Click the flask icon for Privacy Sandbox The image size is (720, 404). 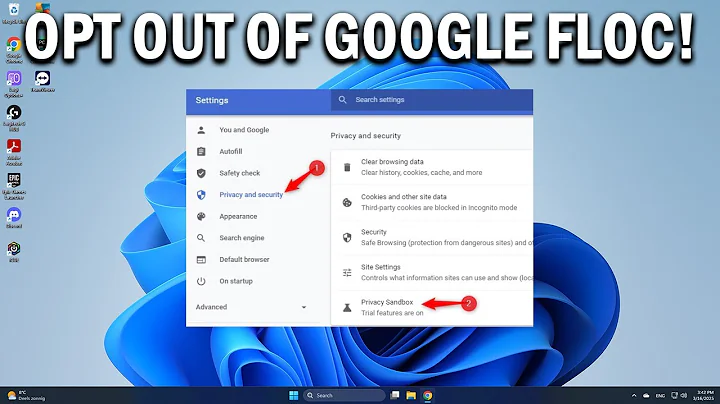point(347,308)
